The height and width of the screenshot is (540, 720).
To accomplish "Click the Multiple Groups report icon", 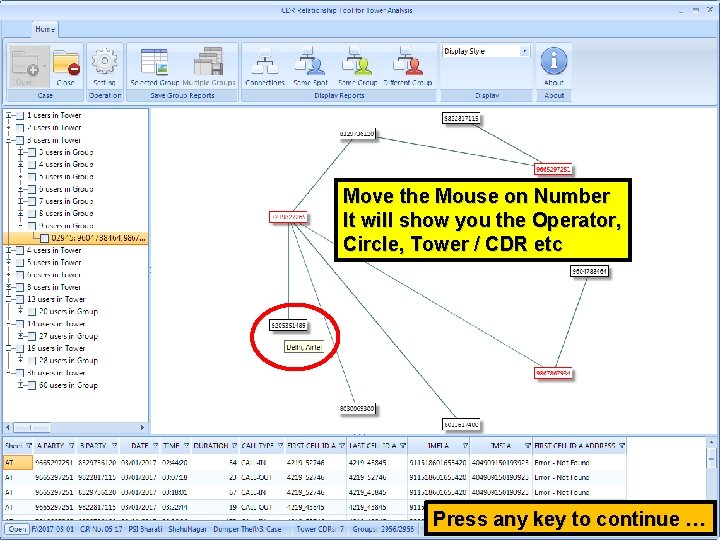I will 208,62.
